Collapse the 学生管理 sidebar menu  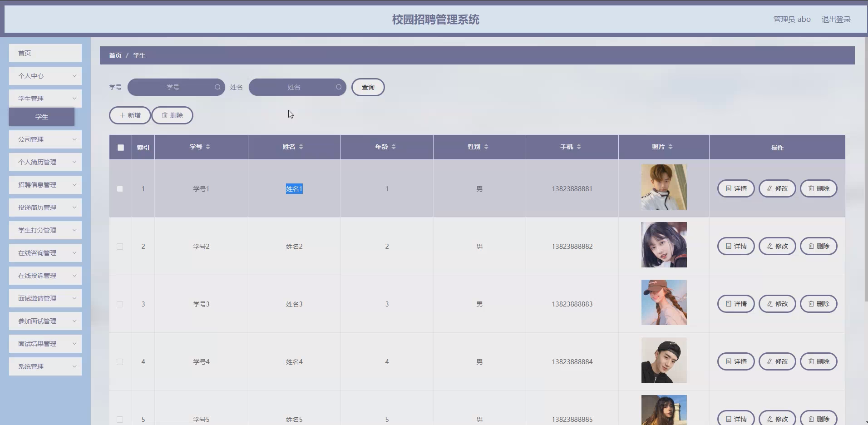45,99
